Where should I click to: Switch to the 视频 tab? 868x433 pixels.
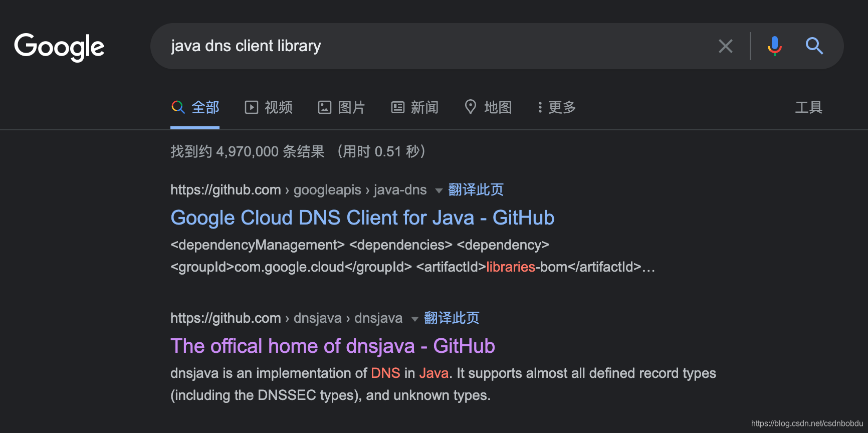pos(269,107)
